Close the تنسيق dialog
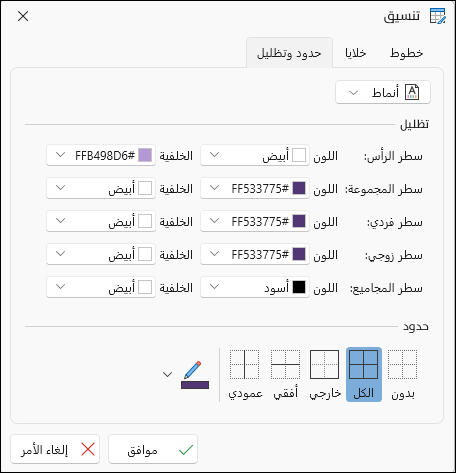 click(23, 16)
